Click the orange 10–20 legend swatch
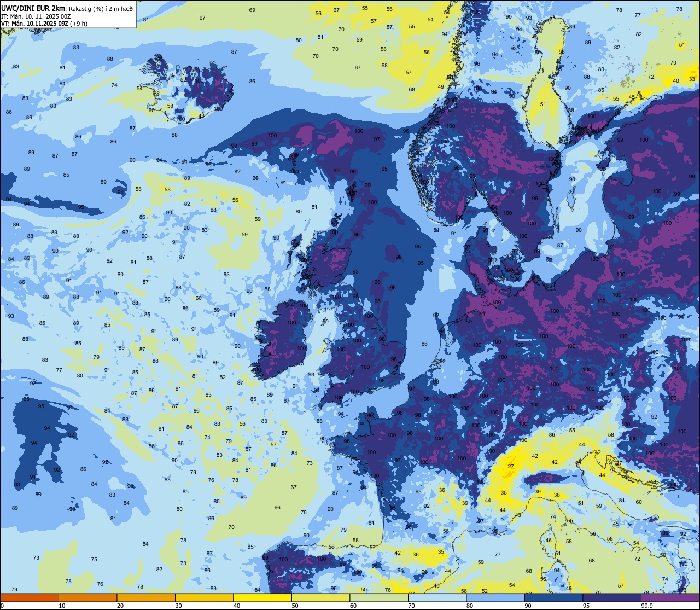The width and height of the screenshot is (700, 610). [x=87, y=597]
